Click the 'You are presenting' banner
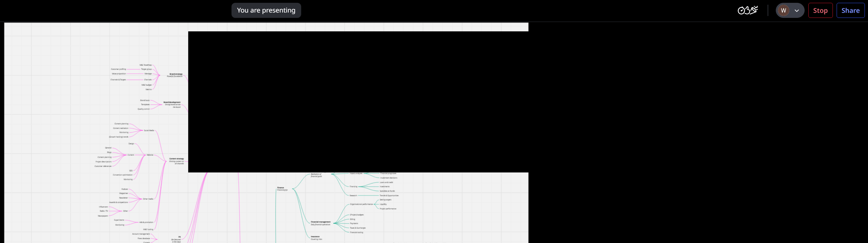Viewport: 868px width, 243px height. (x=266, y=10)
